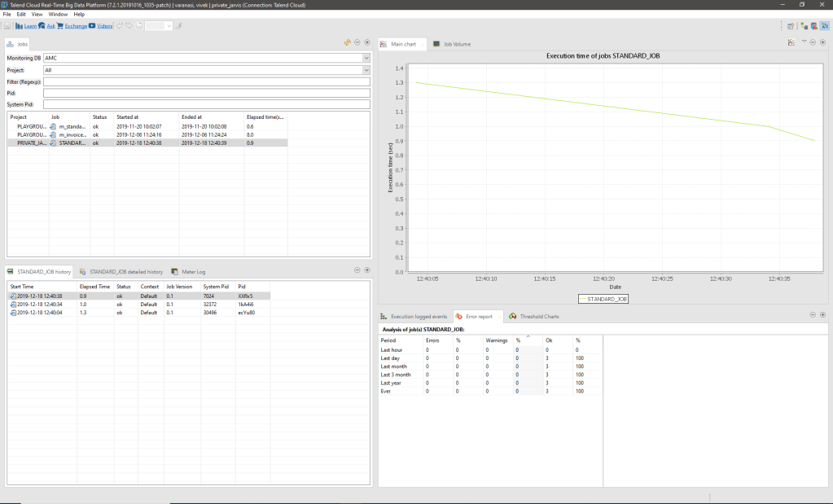Viewport: 833px width, 504px height.
Task: Minimize the STANDARD_JOB history panel
Action: [357, 270]
